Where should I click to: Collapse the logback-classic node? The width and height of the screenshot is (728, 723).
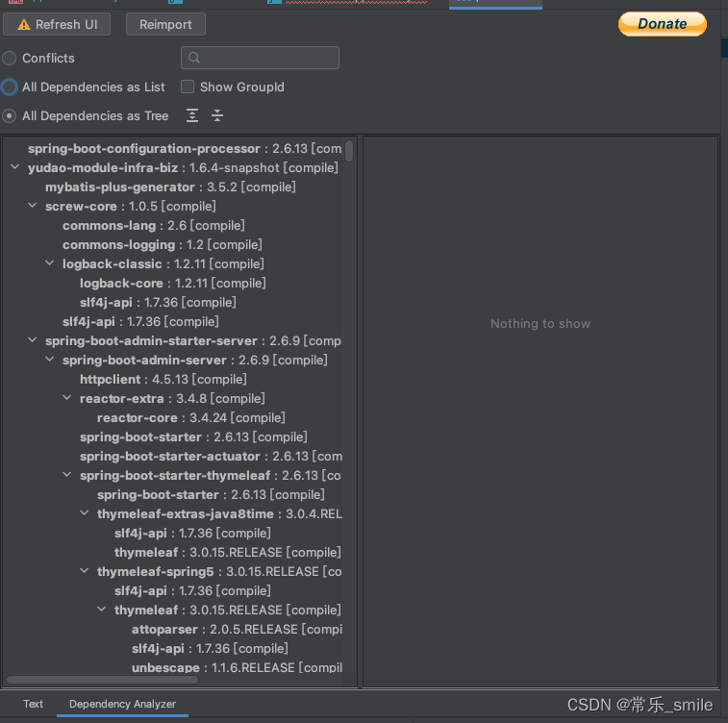[50, 262]
